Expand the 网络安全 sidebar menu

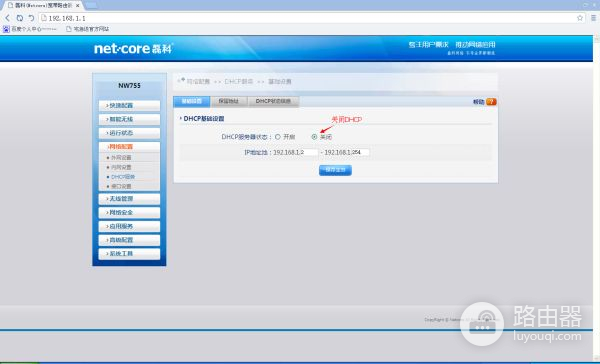pyautogui.click(x=129, y=213)
